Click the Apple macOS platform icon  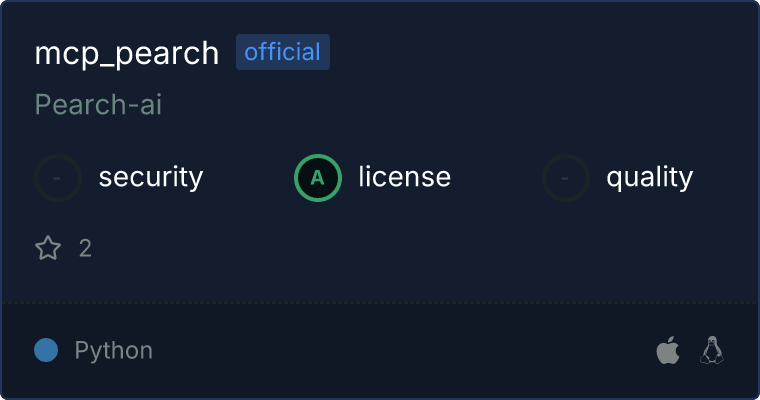(668, 350)
